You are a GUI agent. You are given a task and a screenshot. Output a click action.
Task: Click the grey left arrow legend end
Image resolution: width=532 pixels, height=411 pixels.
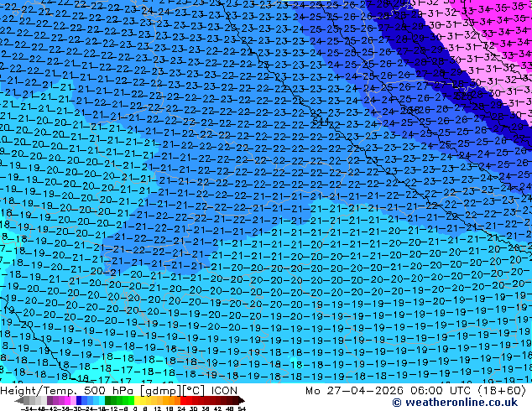18,400
